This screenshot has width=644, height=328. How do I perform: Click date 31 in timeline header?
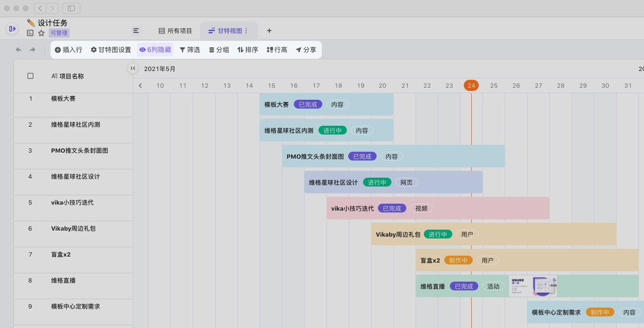pyautogui.click(x=628, y=85)
